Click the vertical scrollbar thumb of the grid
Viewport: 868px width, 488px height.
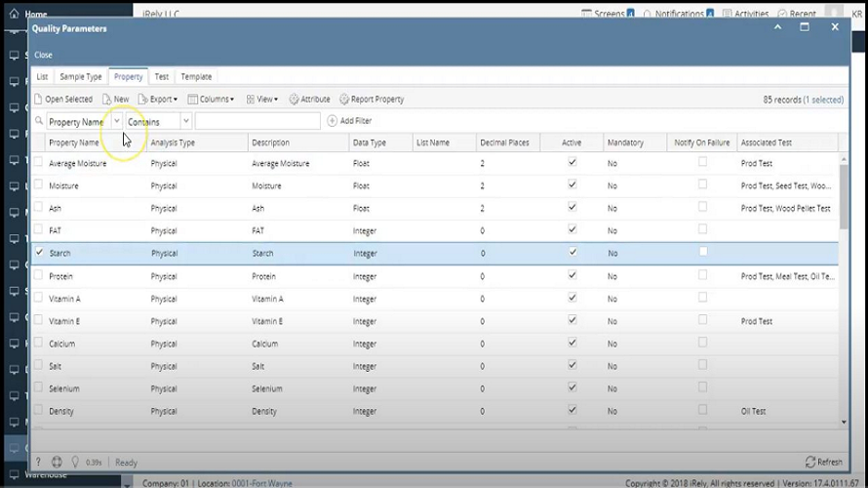pos(844,196)
